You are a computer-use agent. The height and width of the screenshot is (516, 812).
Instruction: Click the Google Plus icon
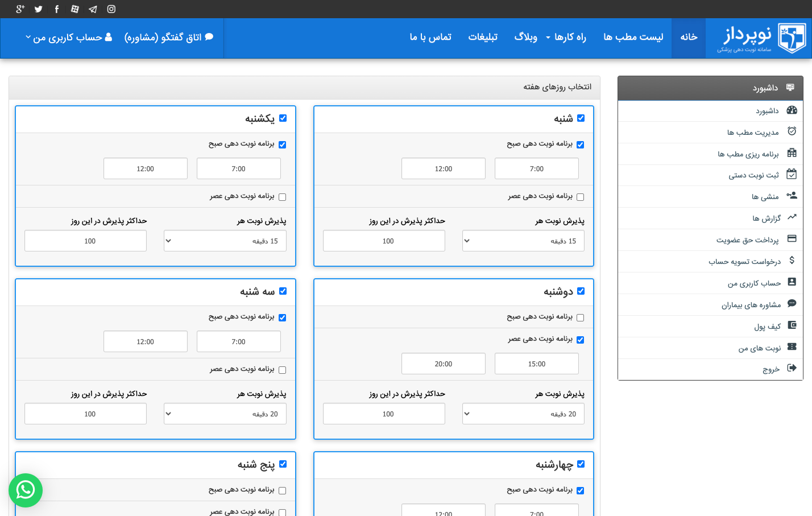[x=20, y=9]
